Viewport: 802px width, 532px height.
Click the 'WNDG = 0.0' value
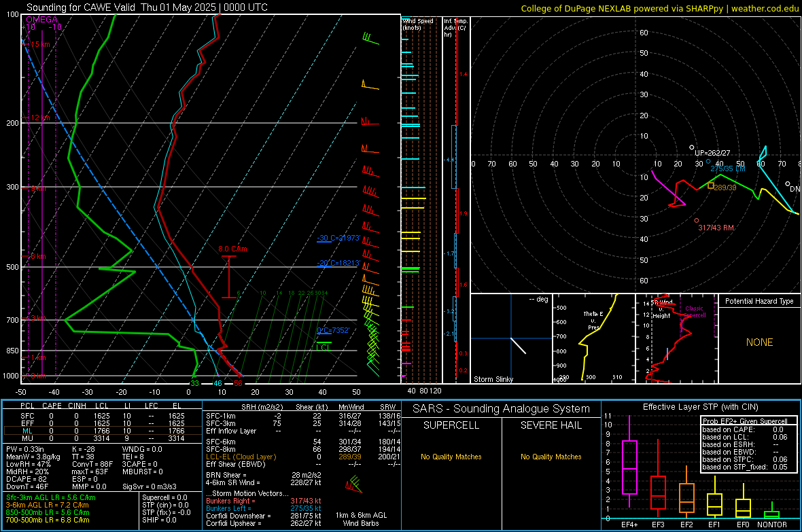tap(142, 449)
